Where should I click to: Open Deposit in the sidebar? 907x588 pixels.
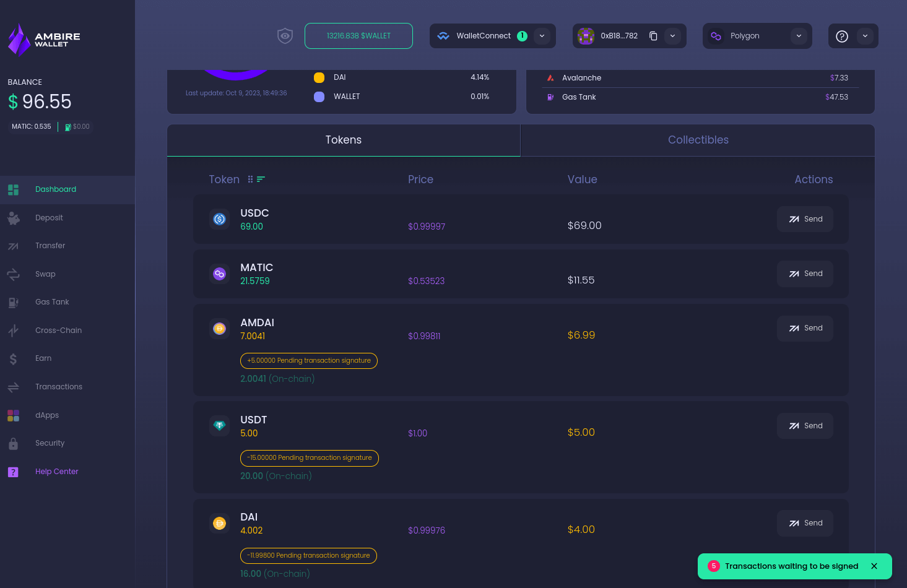(67, 218)
